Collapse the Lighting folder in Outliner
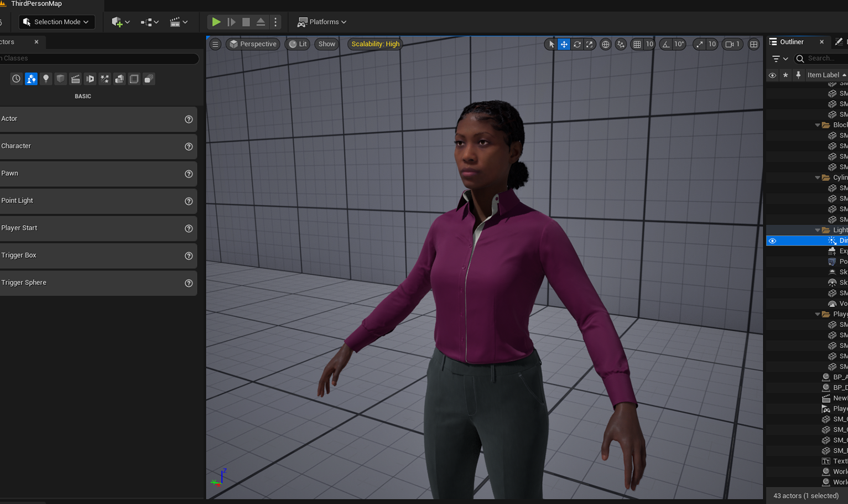The image size is (848, 504). click(x=818, y=230)
